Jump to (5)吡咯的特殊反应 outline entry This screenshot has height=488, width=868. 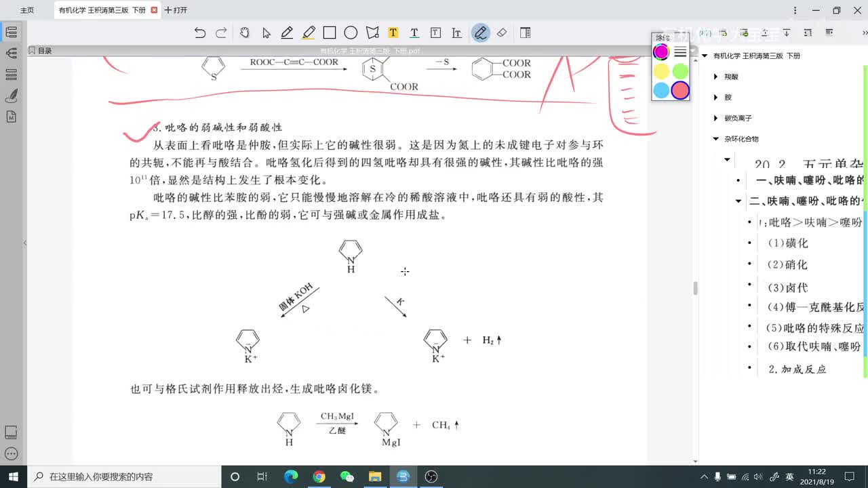point(815,328)
